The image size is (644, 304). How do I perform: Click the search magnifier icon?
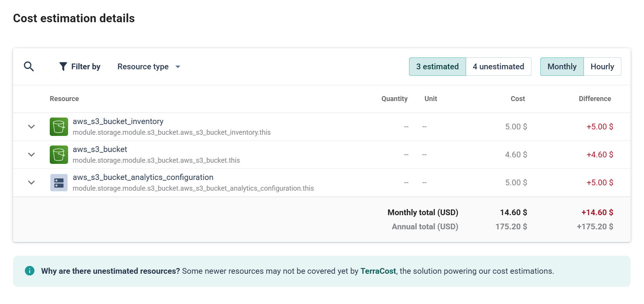pos(29,67)
